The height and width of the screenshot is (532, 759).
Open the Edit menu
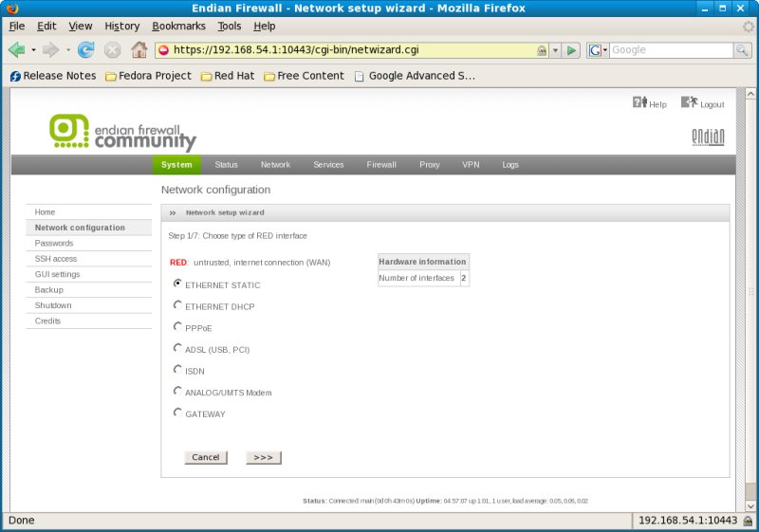(46, 27)
